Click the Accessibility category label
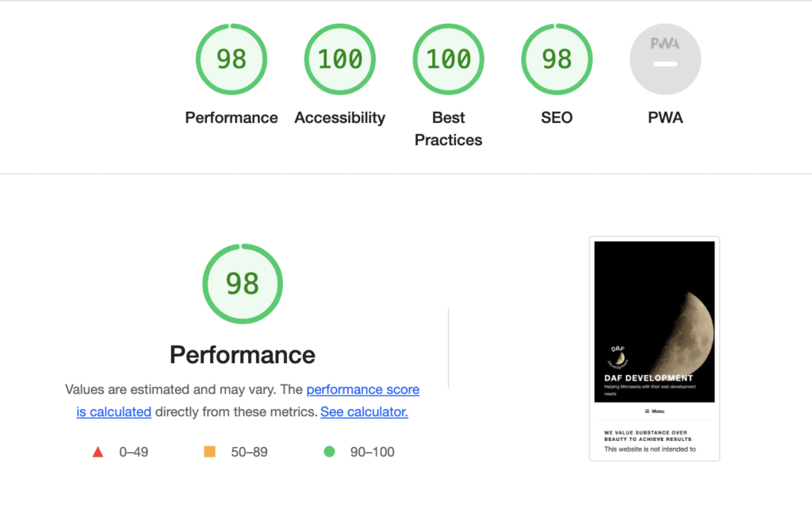 pyautogui.click(x=339, y=117)
